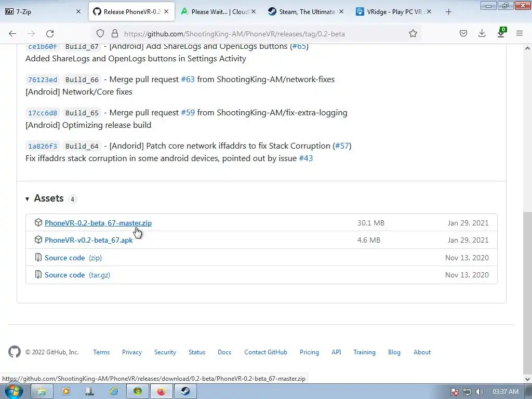Open the About footer link
Screen dimensions: 532x399
(x=422, y=352)
